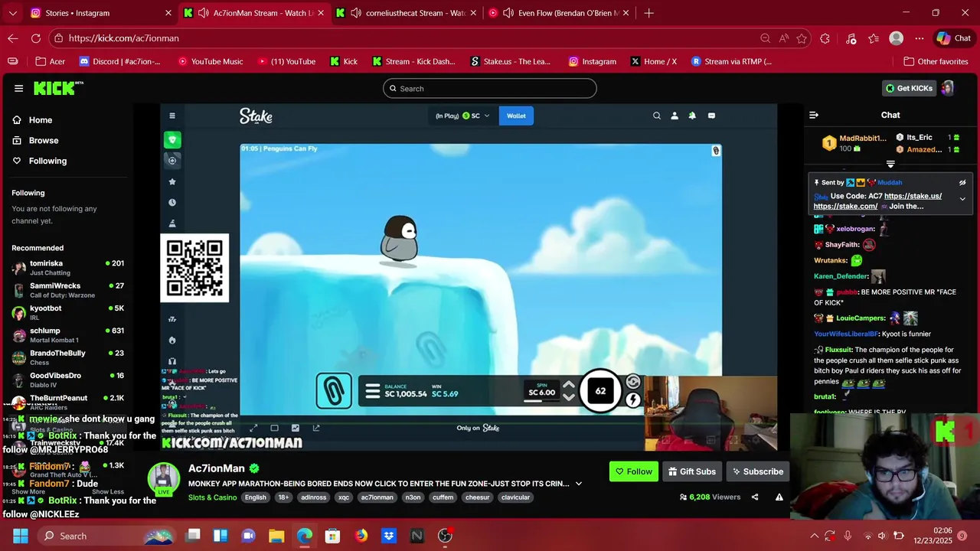Share the stream via share icon
Screen dimensions: 980x551
[755, 497]
